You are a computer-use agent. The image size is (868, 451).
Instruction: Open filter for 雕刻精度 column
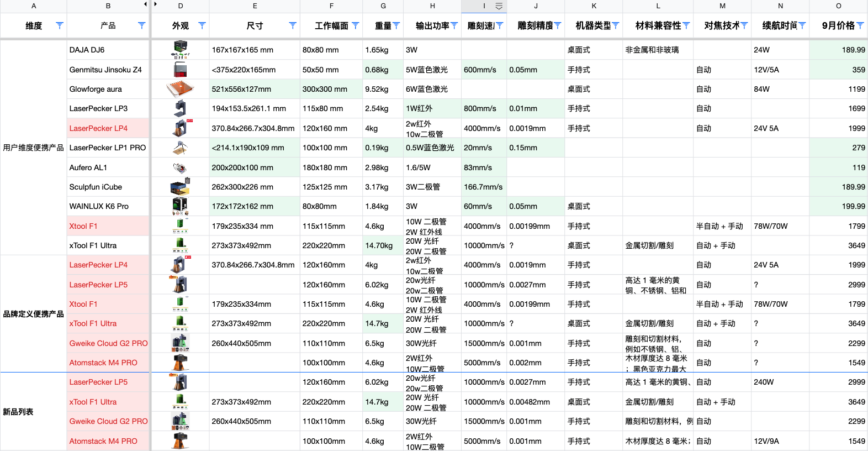pyautogui.click(x=558, y=25)
